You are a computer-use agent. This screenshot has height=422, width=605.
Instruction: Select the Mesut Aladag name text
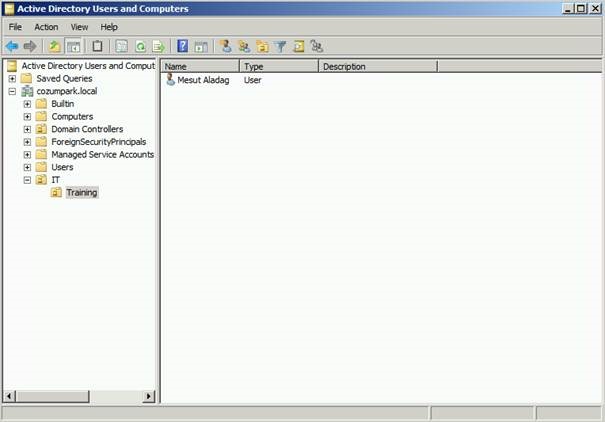[203, 80]
